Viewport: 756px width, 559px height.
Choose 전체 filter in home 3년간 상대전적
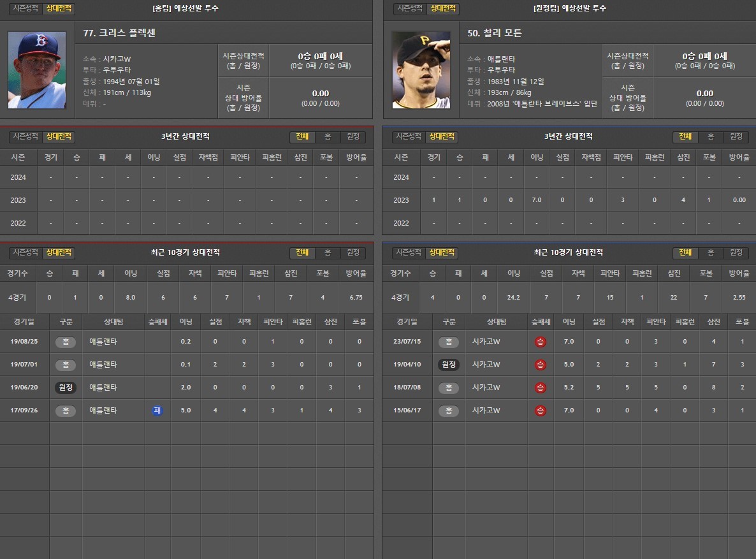tap(302, 136)
